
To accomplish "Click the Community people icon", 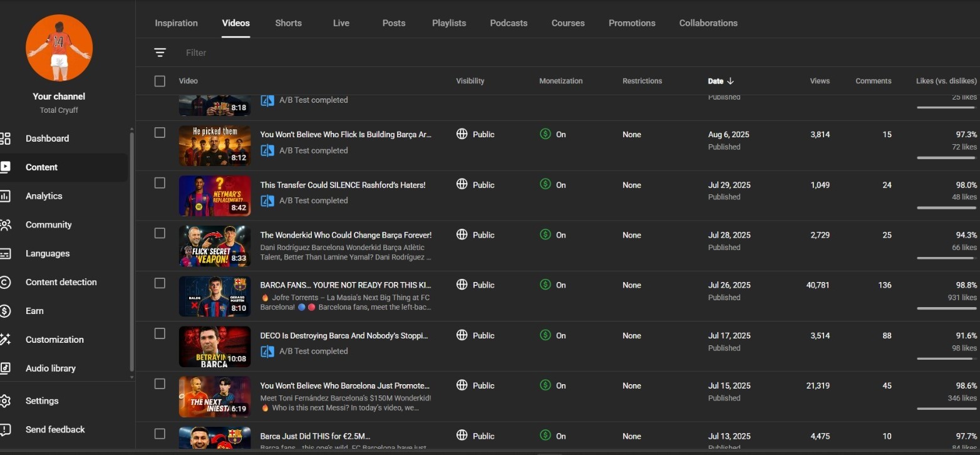I will (5, 225).
